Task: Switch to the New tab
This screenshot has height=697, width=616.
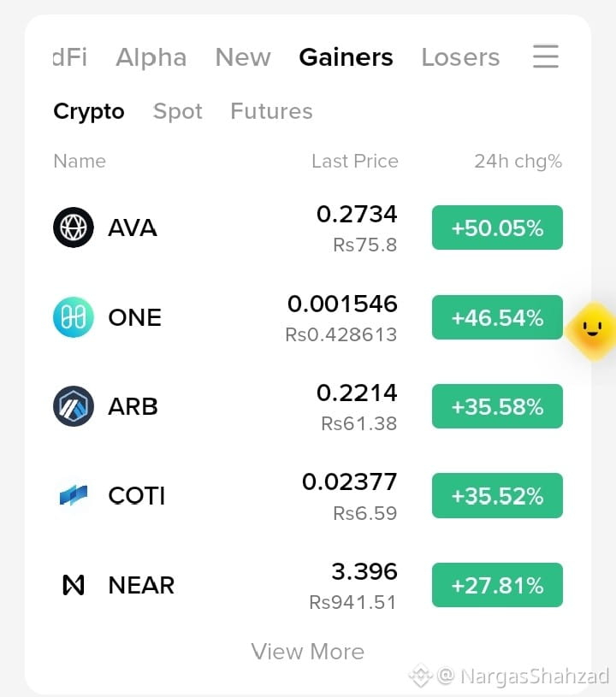Action: [x=243, y=57]
